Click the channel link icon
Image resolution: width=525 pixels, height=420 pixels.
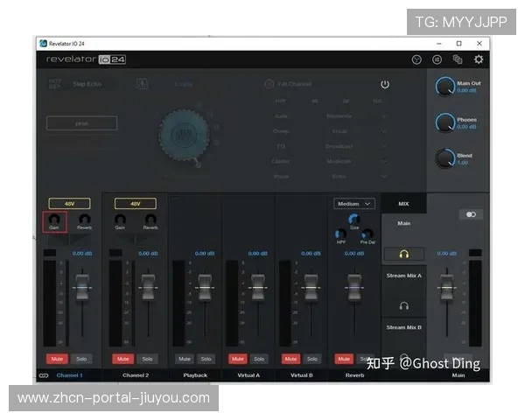pos(43,375)
